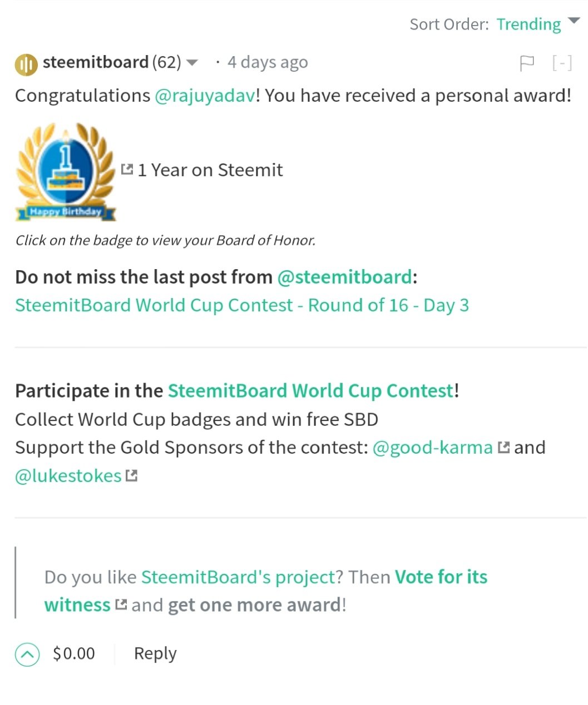
Task: Click the external link icon after @good-karma
Action: pyautogui.click(x=503, y=447)
